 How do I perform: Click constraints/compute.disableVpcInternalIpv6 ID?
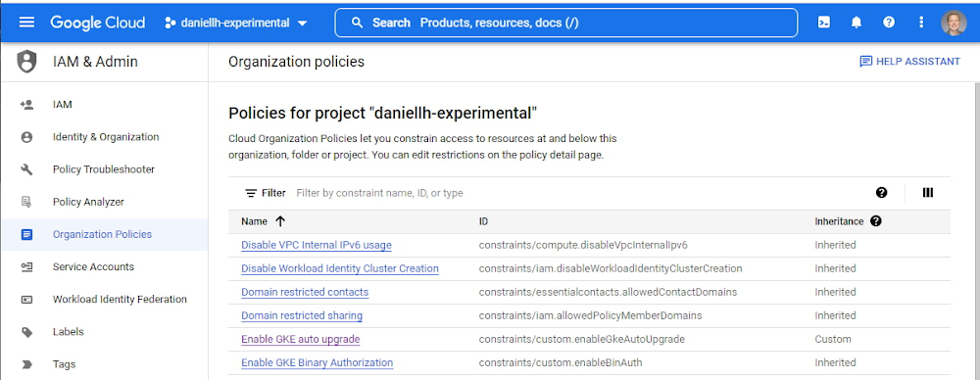coord(583,245)
